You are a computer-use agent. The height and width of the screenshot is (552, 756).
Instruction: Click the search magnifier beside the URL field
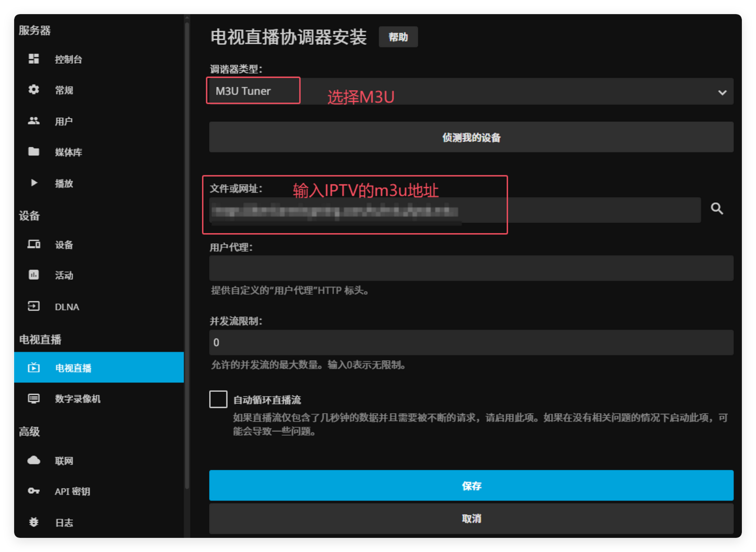[717, 209]
